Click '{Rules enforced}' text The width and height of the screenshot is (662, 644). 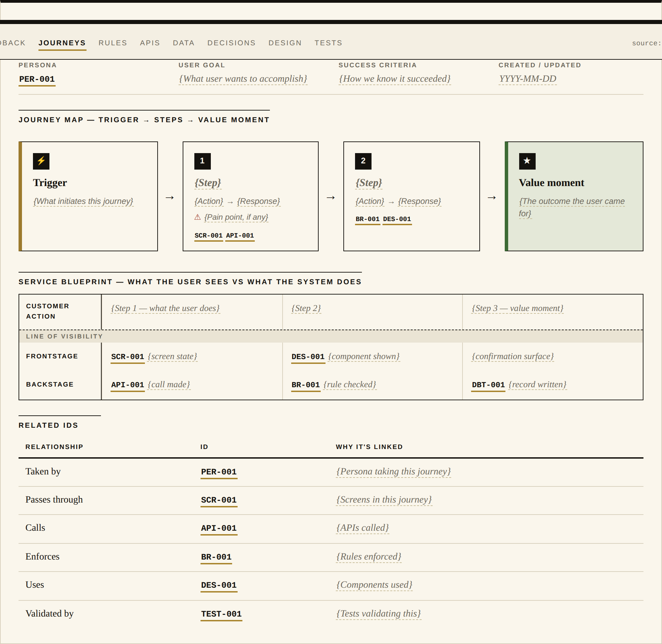(369, 557)
